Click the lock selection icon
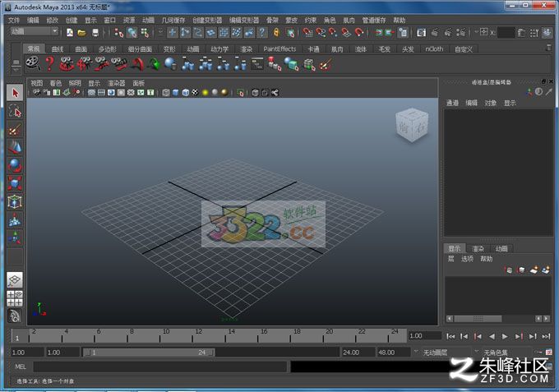Image resolution: width=559 pixels, height=392 pixels. coord(276,33)
